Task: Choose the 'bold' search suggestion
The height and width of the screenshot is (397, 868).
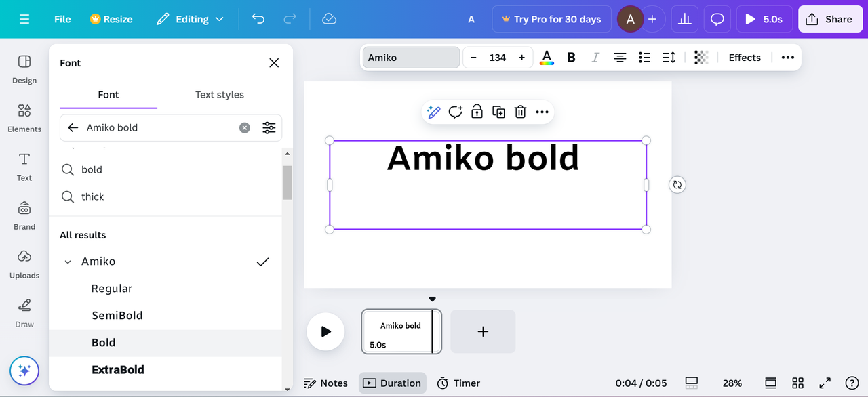Action: tap(165, 169)
